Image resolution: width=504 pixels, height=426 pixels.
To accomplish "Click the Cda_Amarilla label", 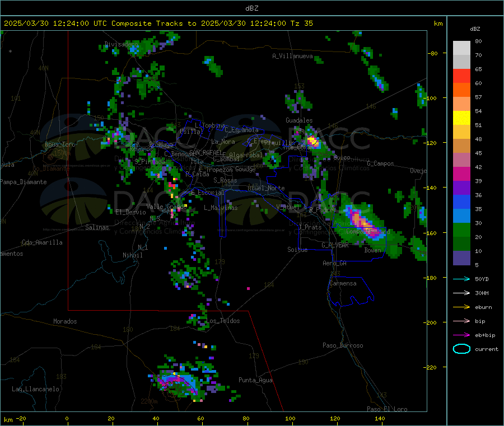I will (42, 242).
